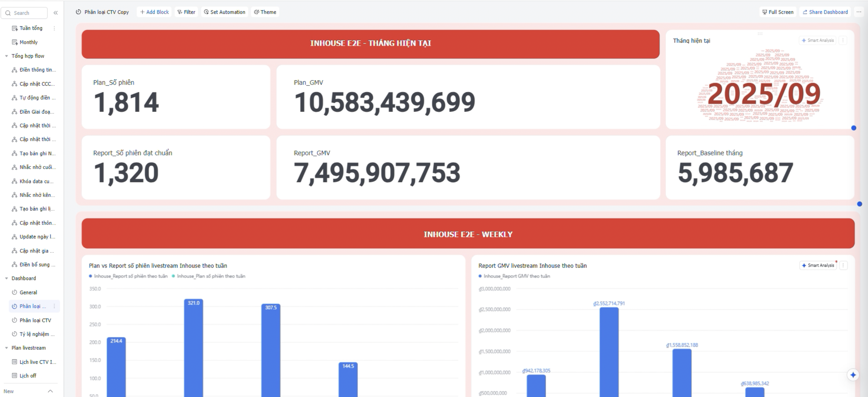
Task: Toggle Inhouse_Plan số phiên theo tuần legend series
Action: point(209,276)
